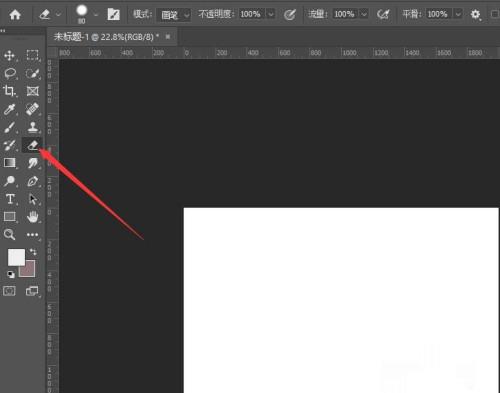Select the Crop tool
This screenshot has width=500, height=393.
(x=9, y=91)
